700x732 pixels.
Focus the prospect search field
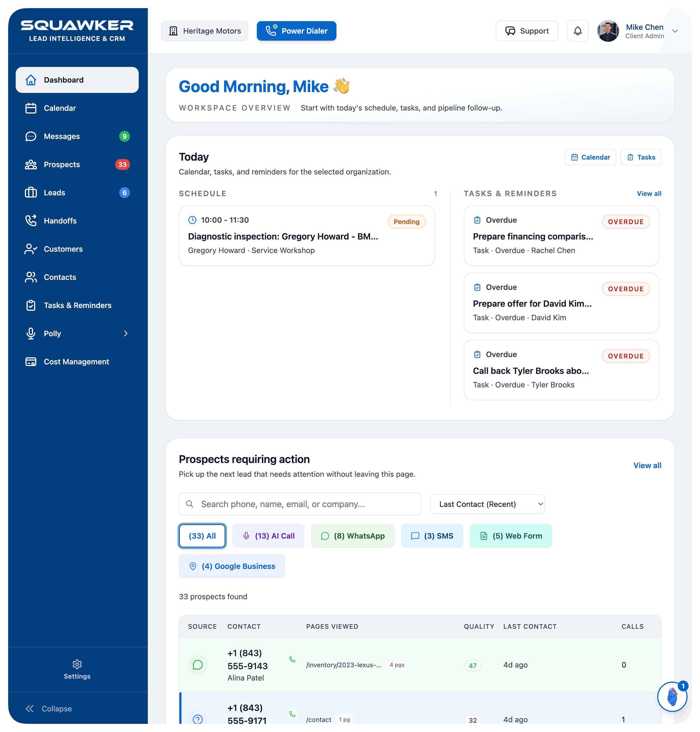tap(300, 504)
